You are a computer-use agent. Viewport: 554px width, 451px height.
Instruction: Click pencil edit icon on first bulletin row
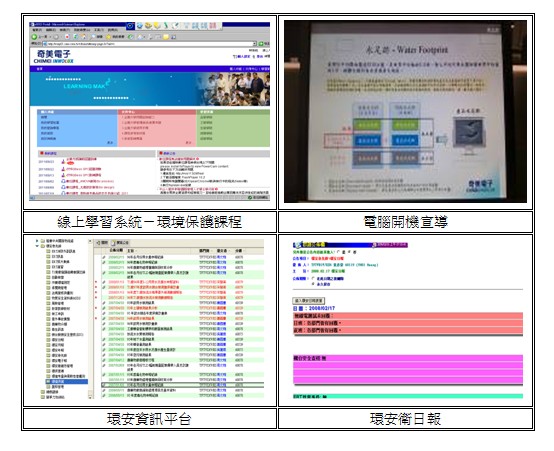(104, 257)
